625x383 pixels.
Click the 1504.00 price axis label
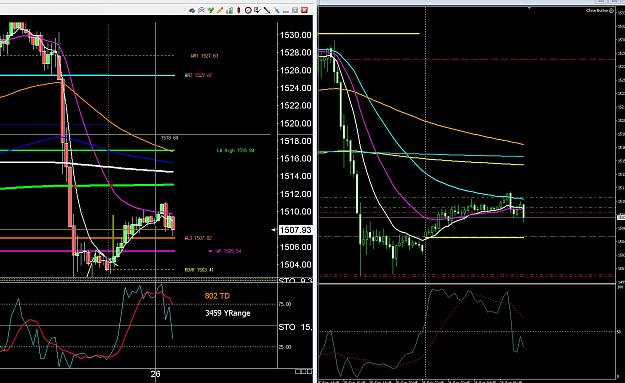coord(295,265)
